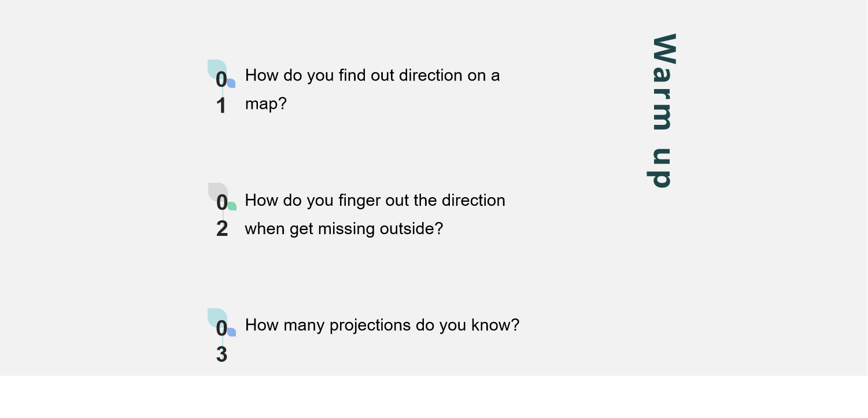Click the gray leaf shape behind number 02
The width and height of the screenshot is (868, 418).
(216, 190)
